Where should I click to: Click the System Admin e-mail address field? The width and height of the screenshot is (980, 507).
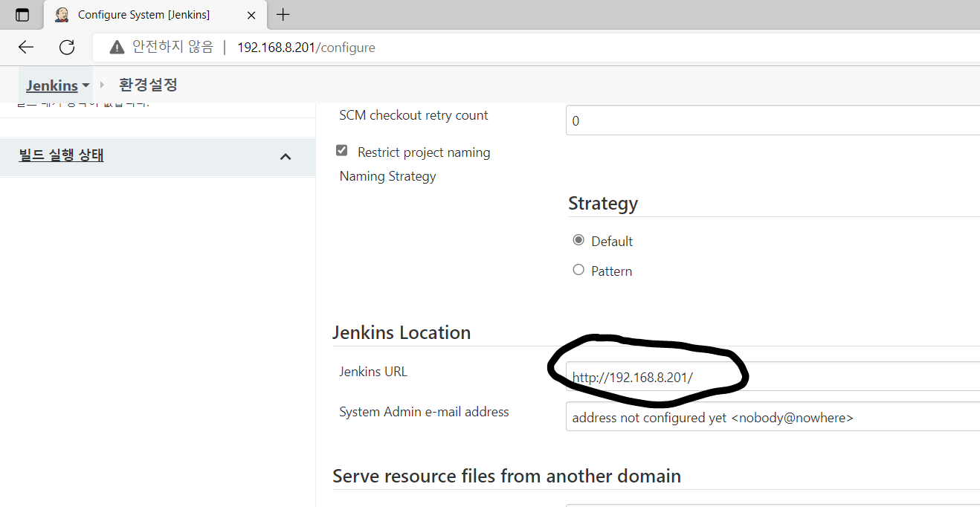click(x=773, y=416)
